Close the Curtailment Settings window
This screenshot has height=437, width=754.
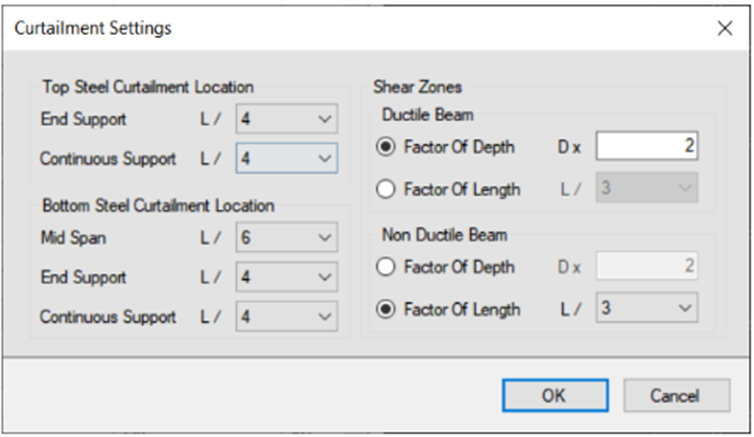pos(725,28)
